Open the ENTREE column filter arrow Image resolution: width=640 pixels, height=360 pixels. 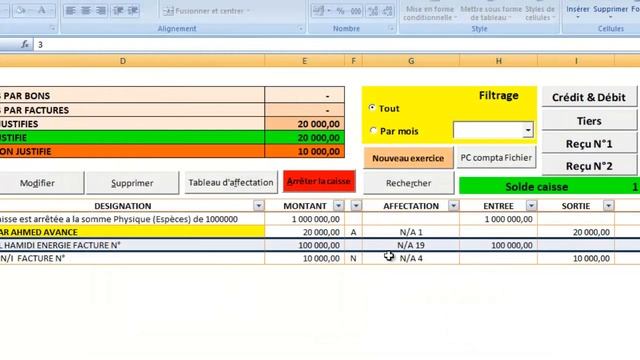point(531,206)
